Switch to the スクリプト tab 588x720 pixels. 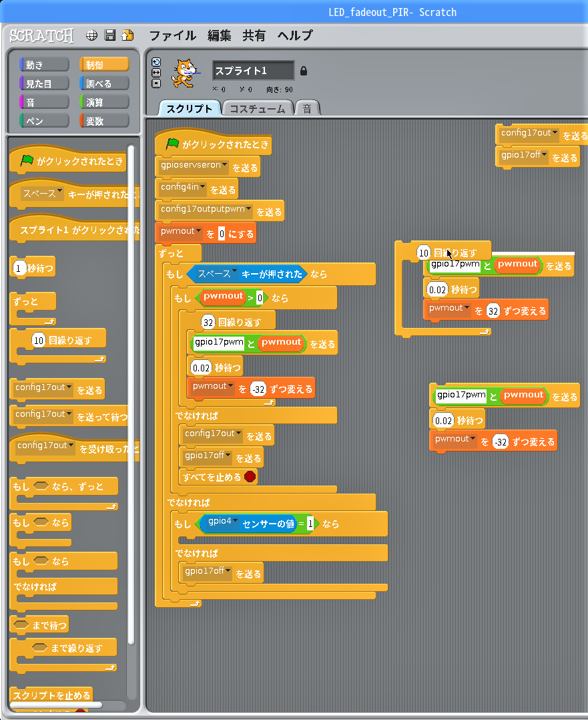(189, 108)
